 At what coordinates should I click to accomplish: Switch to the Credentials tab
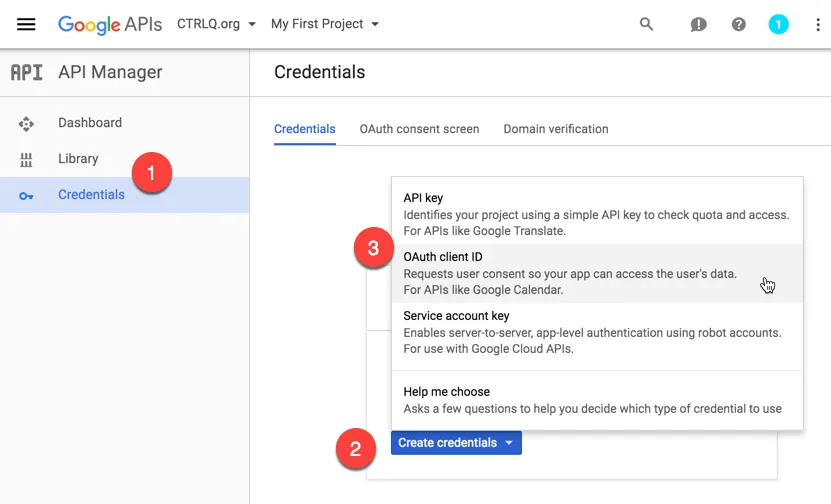click(305, 129)
